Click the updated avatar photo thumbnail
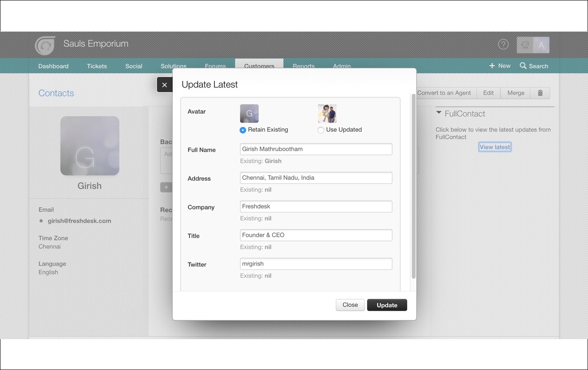Screen dimensions: 588x370 tap(327, 113)
